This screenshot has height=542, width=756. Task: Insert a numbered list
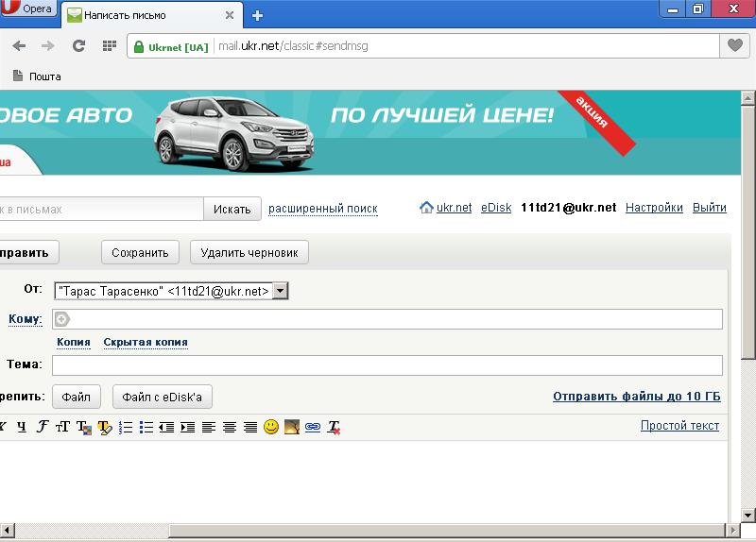point(126,428)
